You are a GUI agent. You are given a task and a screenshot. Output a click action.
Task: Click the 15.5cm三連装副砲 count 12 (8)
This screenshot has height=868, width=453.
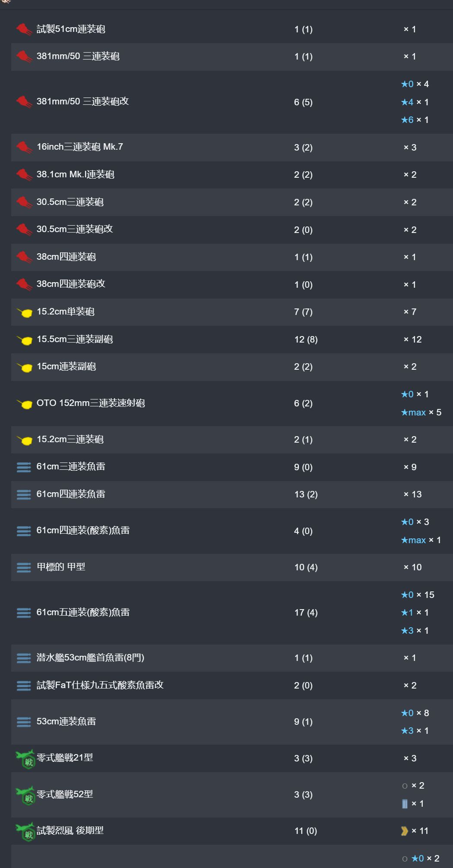(306, 340)
